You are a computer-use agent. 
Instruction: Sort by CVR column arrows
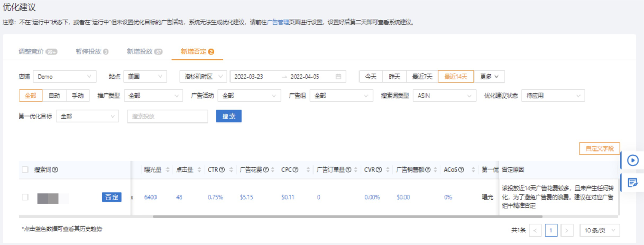click(x=388, y=170)
